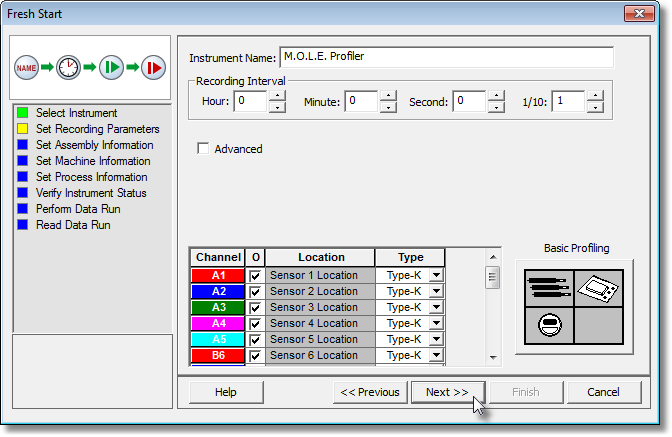Click the blue square beside Verify Instrument Status
Image resolution: width=672 pixels, height=437 pixels.
(23, 193)
